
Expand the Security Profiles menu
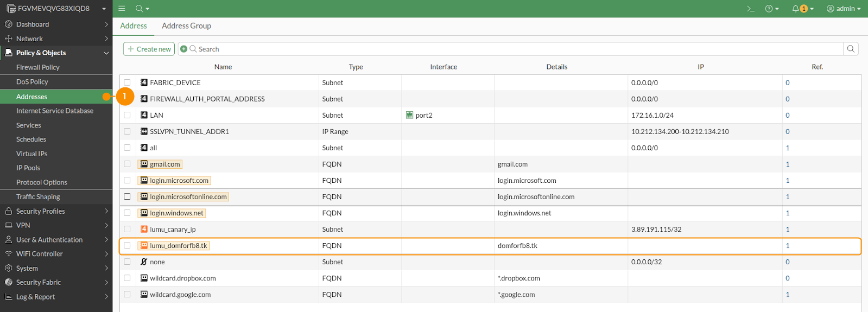coord(56,211)
